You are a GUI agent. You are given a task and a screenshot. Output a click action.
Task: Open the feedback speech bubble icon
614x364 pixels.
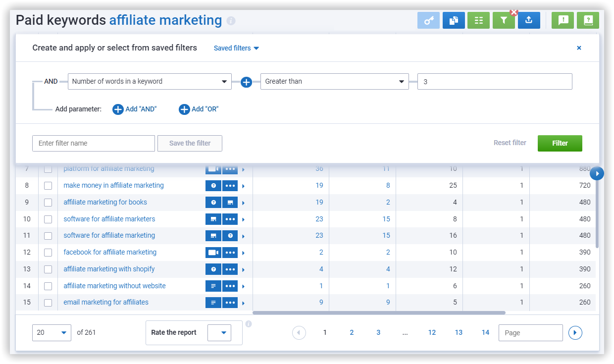click(563, 20)
